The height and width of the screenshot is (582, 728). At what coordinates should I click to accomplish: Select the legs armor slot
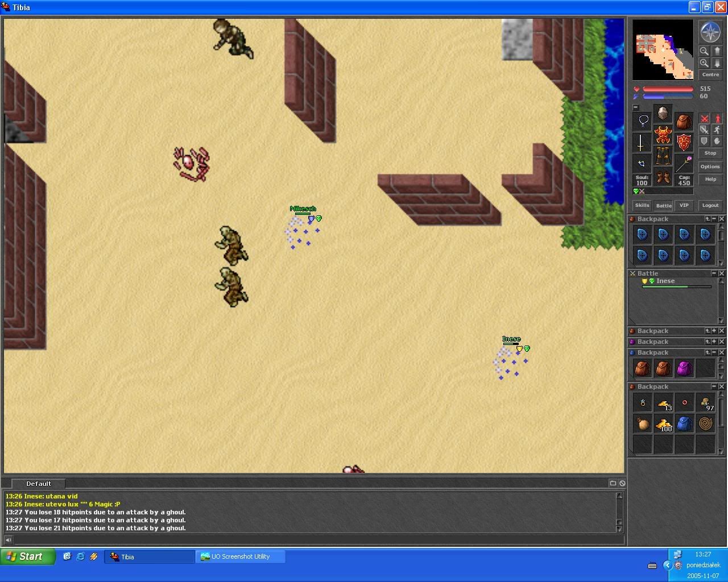coord(663,156)
